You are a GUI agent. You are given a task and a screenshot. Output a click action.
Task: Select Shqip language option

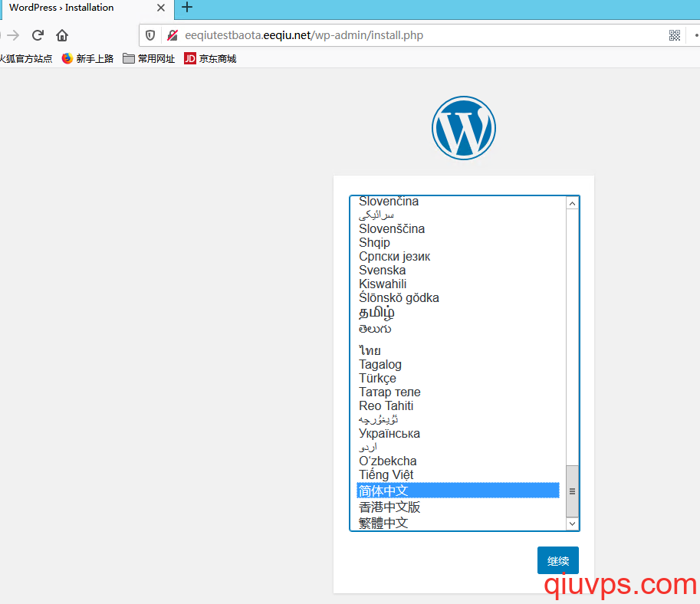click(458, 242)
